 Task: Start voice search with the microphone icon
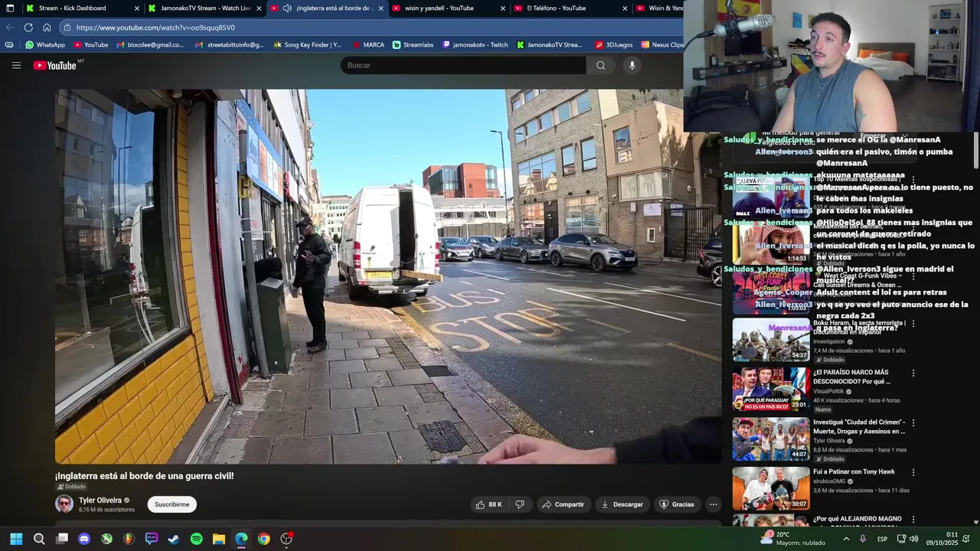(x=632, y=65)
